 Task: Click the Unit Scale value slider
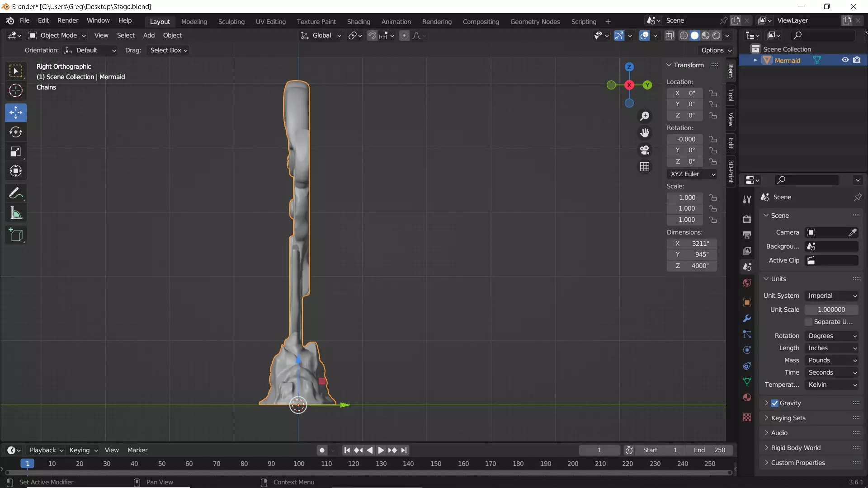(x=831, y=310)
